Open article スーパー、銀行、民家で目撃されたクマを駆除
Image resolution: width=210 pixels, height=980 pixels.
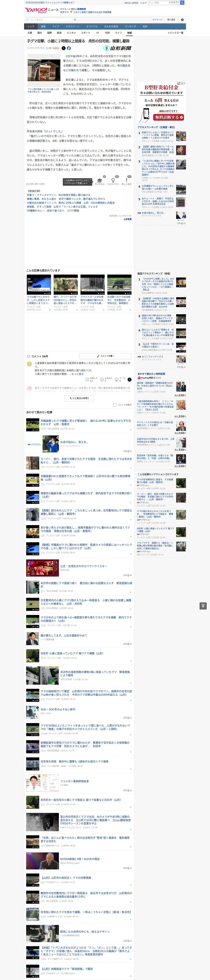[86, 461]
